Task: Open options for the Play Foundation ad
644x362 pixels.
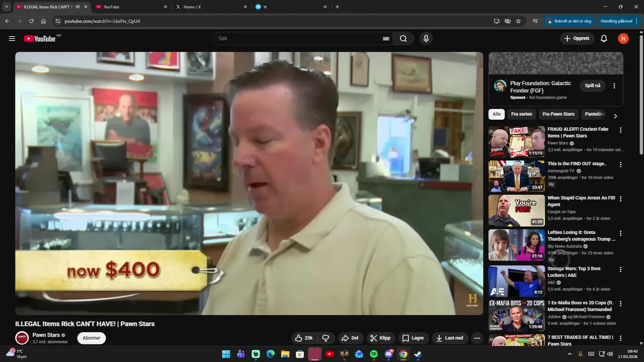Action: 614,86
